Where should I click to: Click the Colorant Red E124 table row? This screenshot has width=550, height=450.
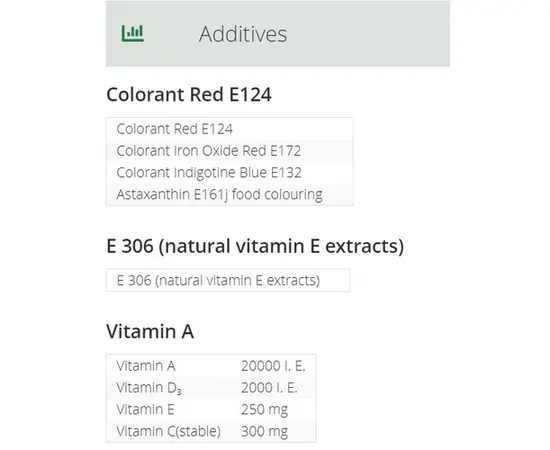pyautogui.click(x=230, y=129)
